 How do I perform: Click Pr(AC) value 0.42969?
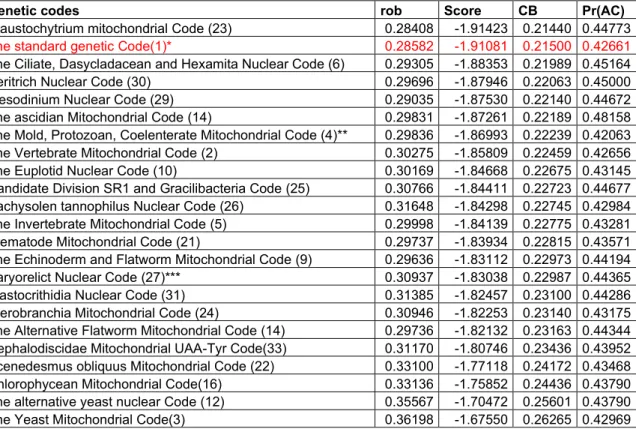tap(606, 419)
